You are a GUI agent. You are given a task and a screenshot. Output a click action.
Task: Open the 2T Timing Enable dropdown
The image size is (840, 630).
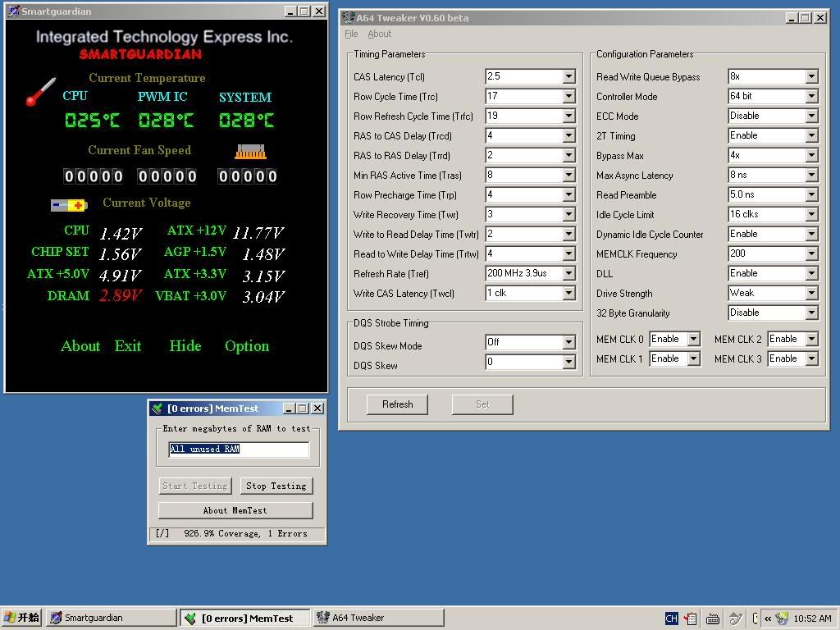tap(811, 135)
